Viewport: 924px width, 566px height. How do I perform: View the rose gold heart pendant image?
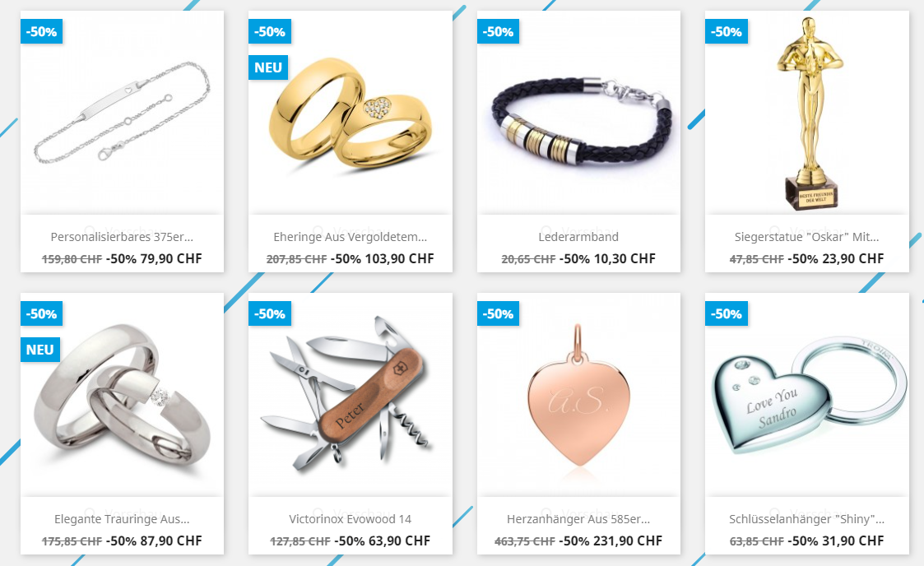578,395
